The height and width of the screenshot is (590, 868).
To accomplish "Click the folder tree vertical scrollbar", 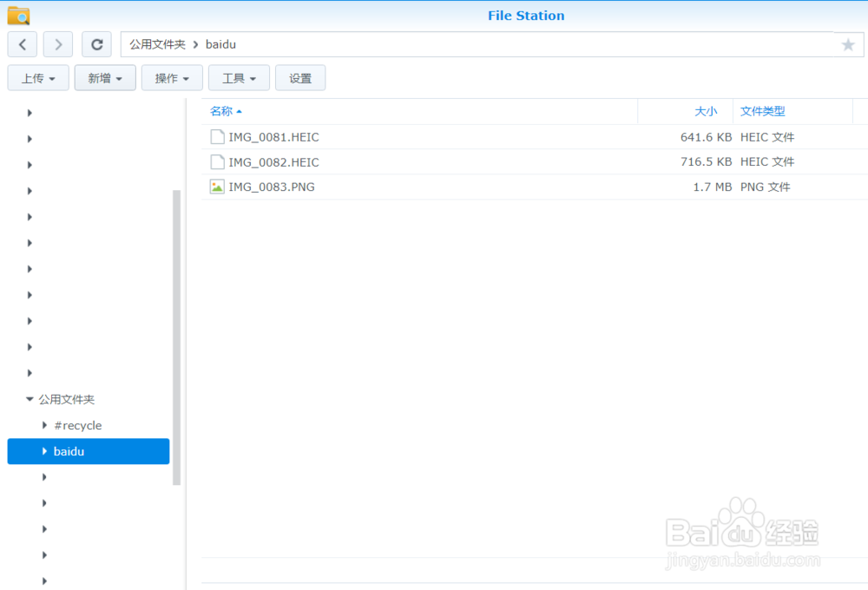I will pyautogui.click(x=176, y=338).
